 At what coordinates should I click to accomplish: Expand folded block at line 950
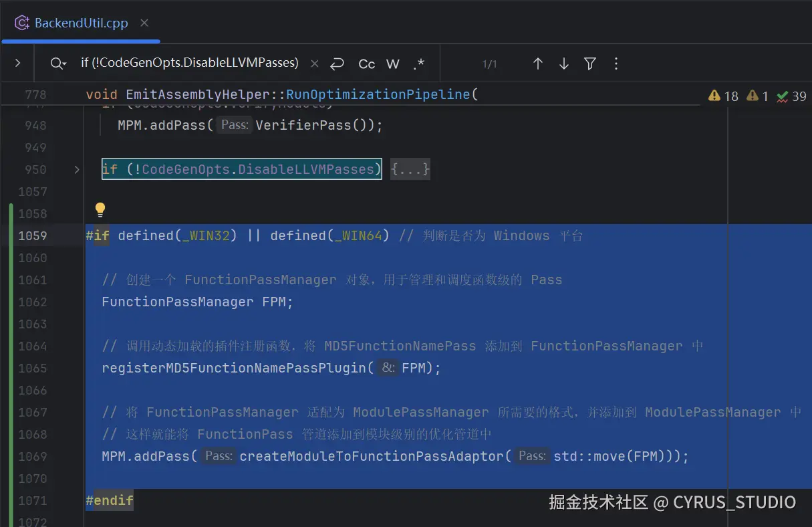pos(77,170)
